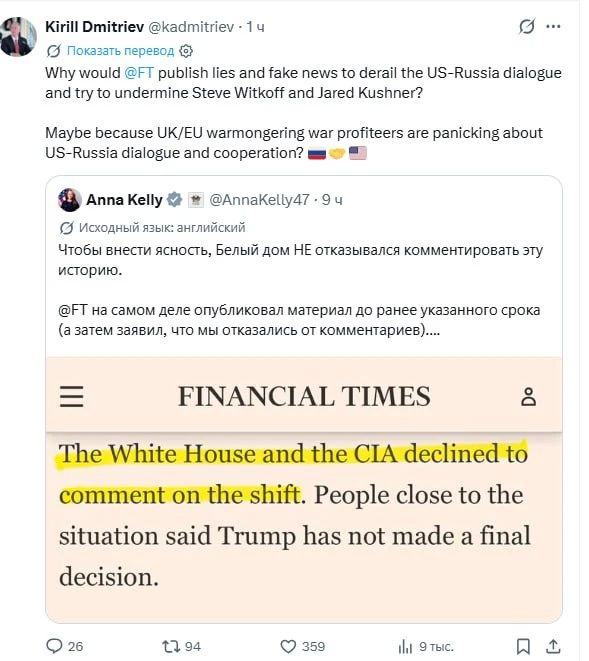
Task: View post analytics showing 9 тыс.
Action: pyautogui.click(x=425, y=646)
